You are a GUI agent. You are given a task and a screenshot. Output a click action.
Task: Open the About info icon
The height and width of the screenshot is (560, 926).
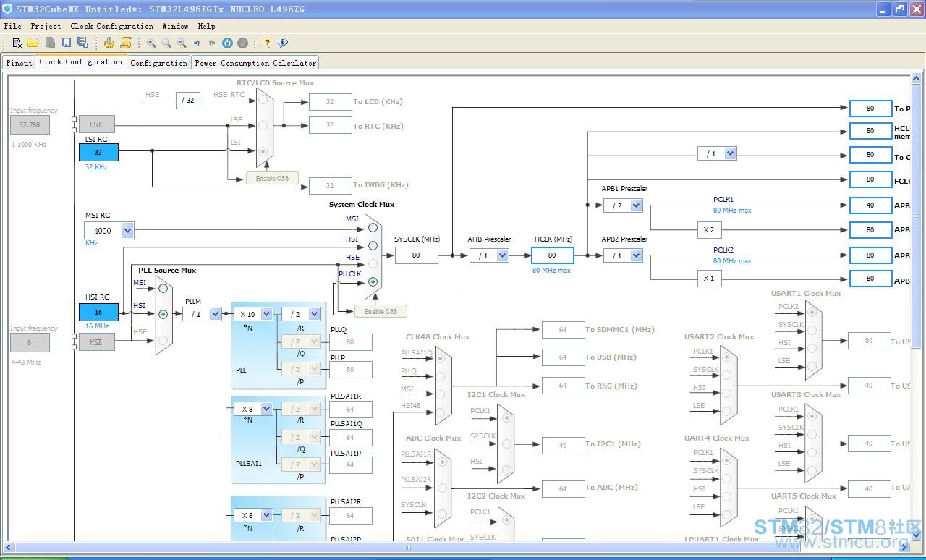pyautogui.click(x=283, y=43)
